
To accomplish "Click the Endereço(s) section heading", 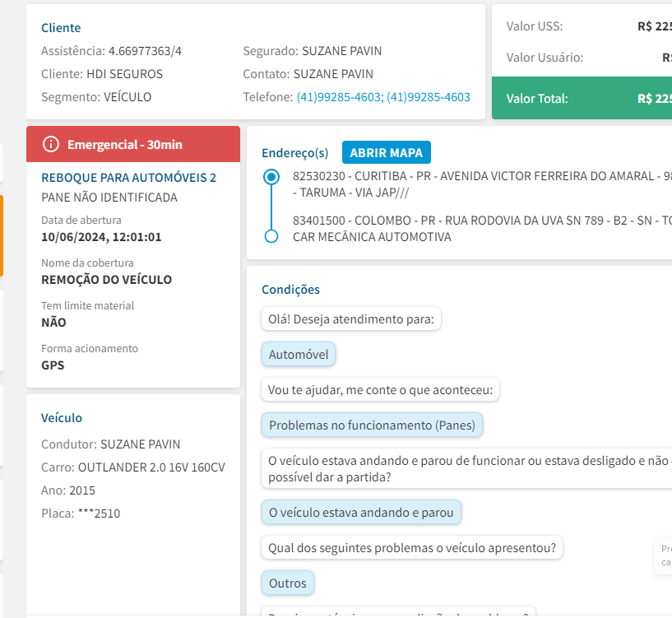I will click(294, 153).
